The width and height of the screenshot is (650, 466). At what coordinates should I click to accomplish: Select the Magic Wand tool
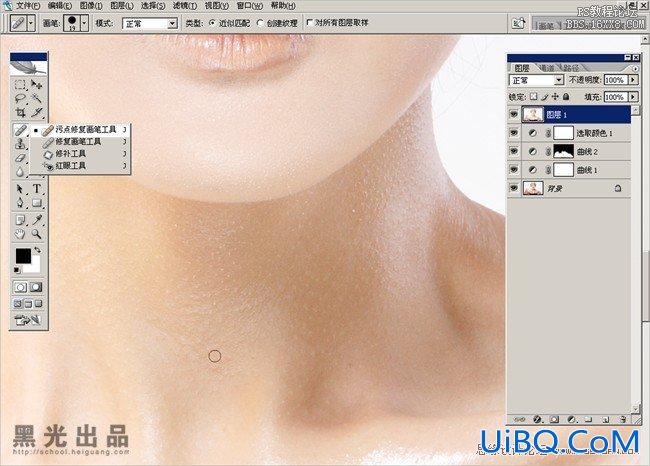[37, 99]
